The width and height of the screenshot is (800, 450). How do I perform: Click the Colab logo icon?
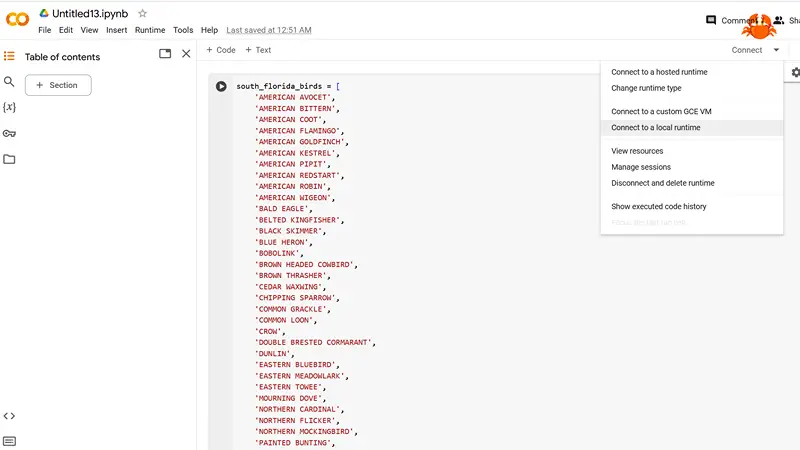click(17, 19)
